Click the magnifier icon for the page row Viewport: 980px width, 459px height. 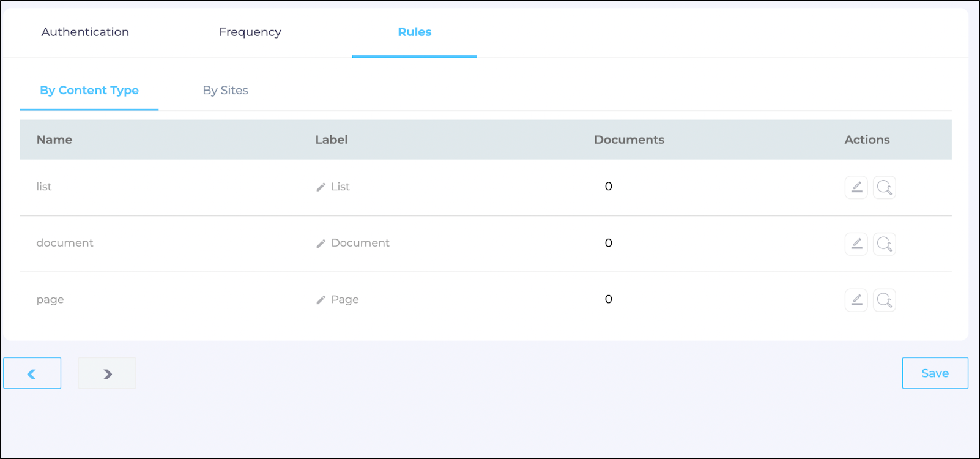tap(884, 300)
